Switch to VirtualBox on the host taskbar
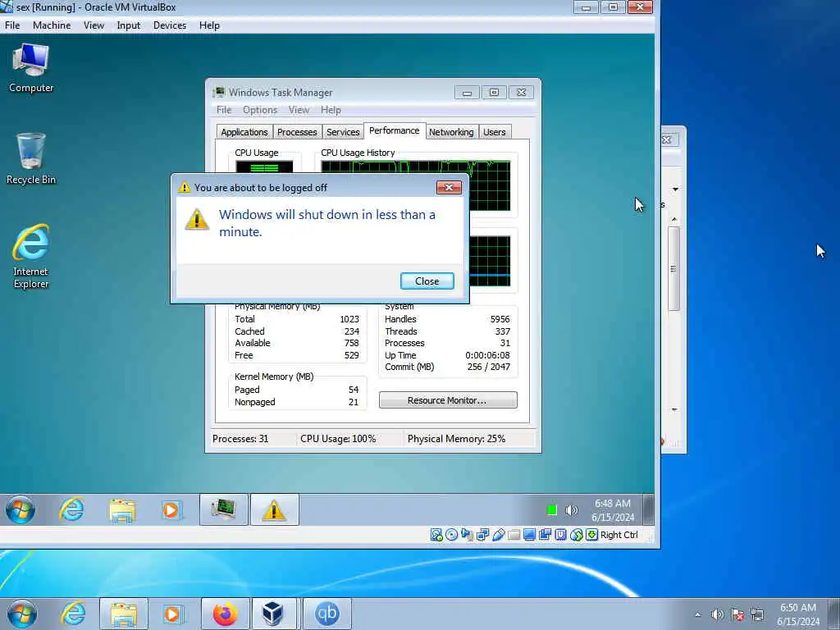This screenshot has height=630, width=840. click(273, 614)
